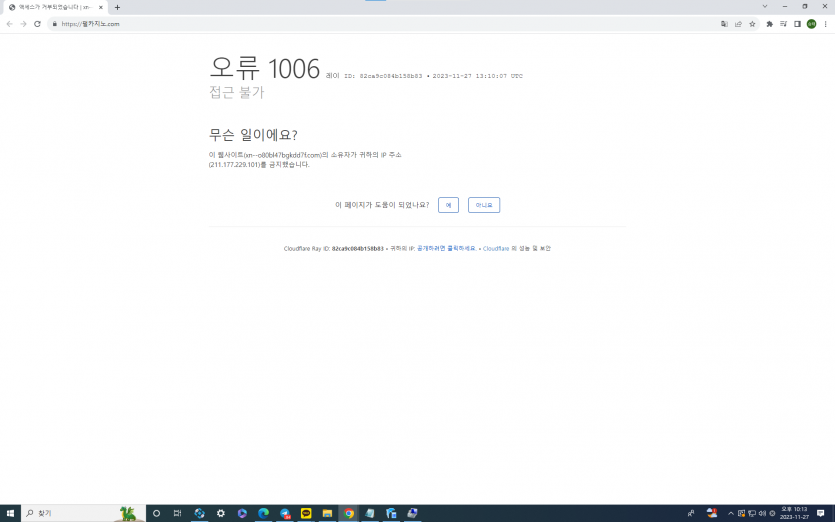835x522 pixels.
Task: Toggle the volume speaker icon in system tray
Action: click(762, 513)
